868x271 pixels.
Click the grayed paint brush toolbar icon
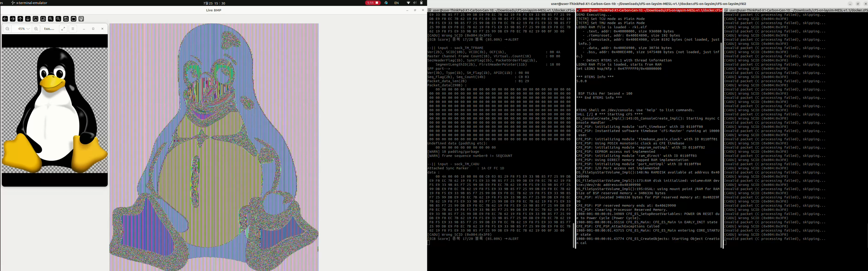[81, 19]
